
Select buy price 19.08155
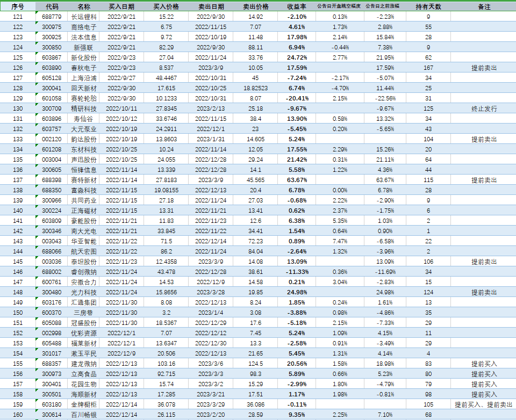[x=166, y=190]
